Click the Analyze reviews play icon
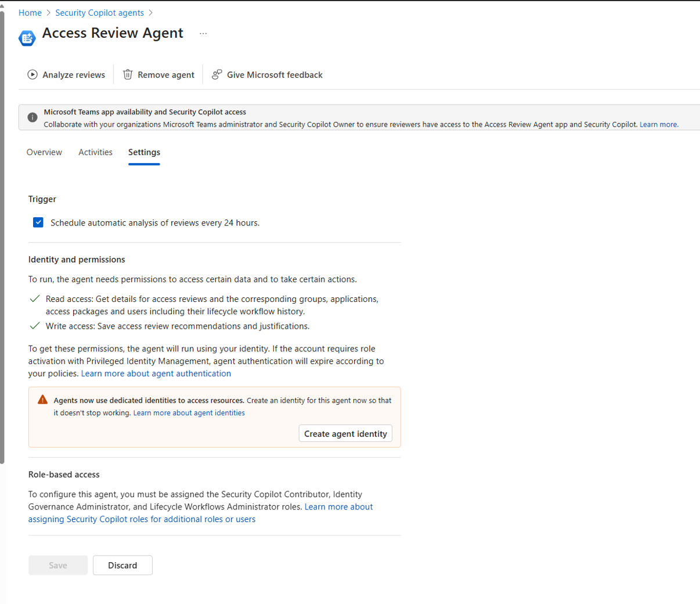 33,74
